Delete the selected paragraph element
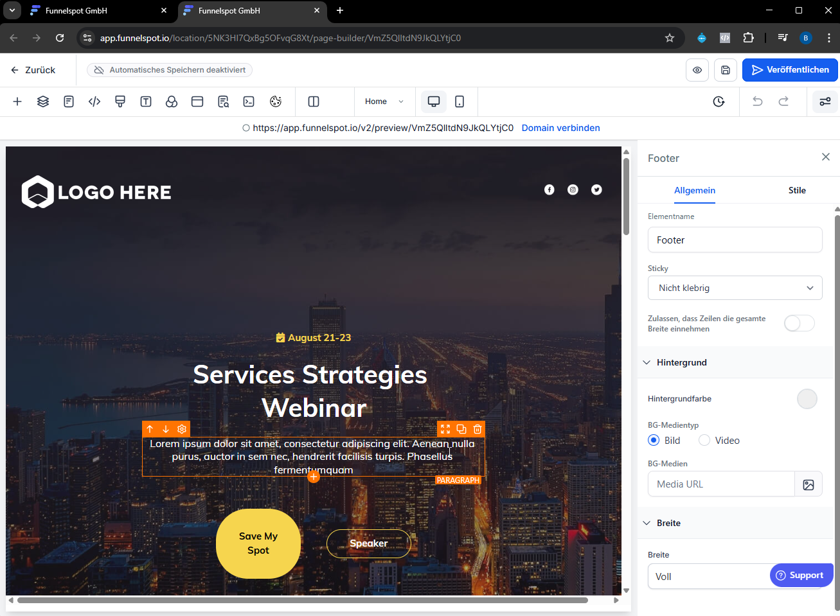The width and height of the screenshot is (840, 616). (478, 429)
